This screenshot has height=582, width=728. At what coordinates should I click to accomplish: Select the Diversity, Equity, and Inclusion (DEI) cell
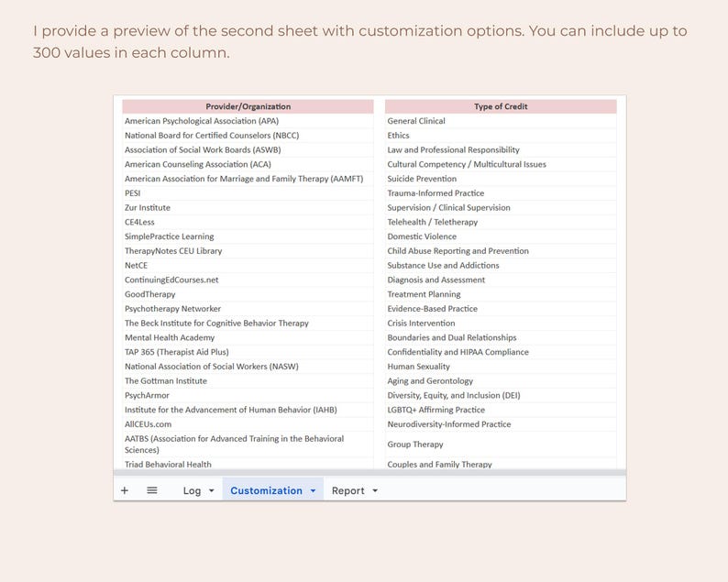tap(501, 395)
